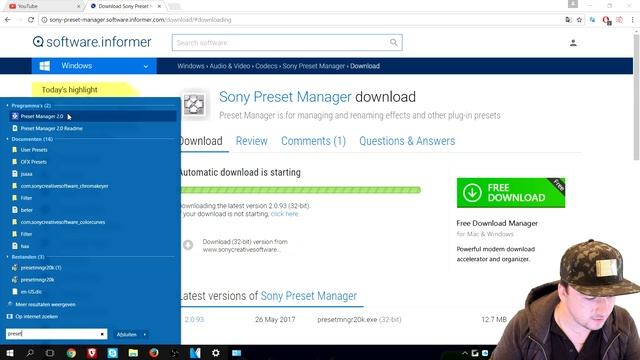Image resolution: width=640 pixels, height=360 pixels.
Task: Click the green download progress bar
Action: (x=300, y=190)
